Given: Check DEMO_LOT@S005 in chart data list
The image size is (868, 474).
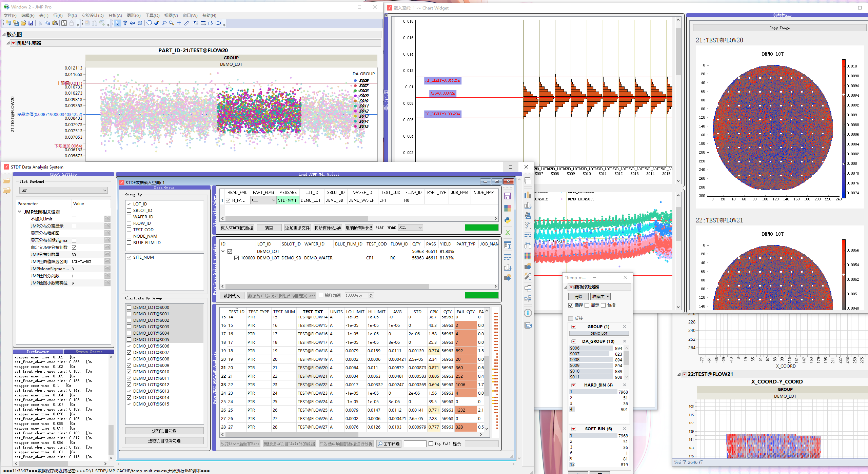Looking at the screenshot, I should pos(129,339).
